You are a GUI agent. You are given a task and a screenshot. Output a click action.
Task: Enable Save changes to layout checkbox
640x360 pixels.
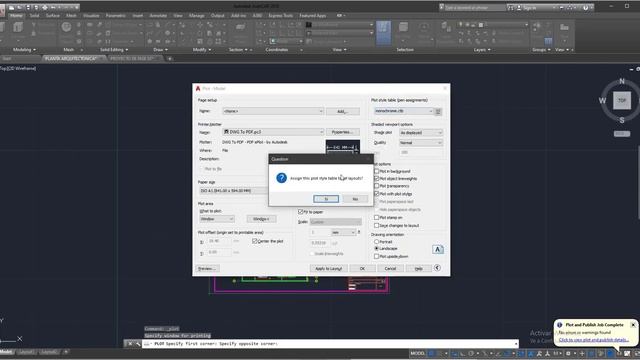click(x=377, y=225)
